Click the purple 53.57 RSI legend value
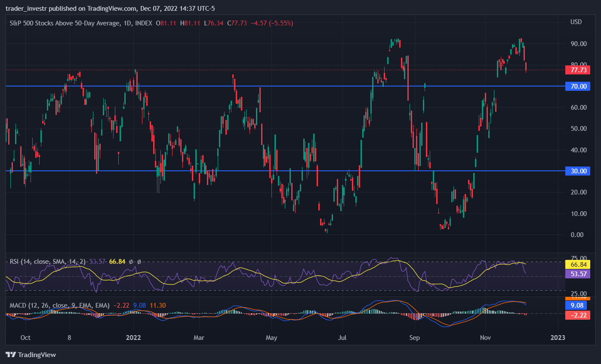Screen dimensions: 601x364 pos(98,262)
